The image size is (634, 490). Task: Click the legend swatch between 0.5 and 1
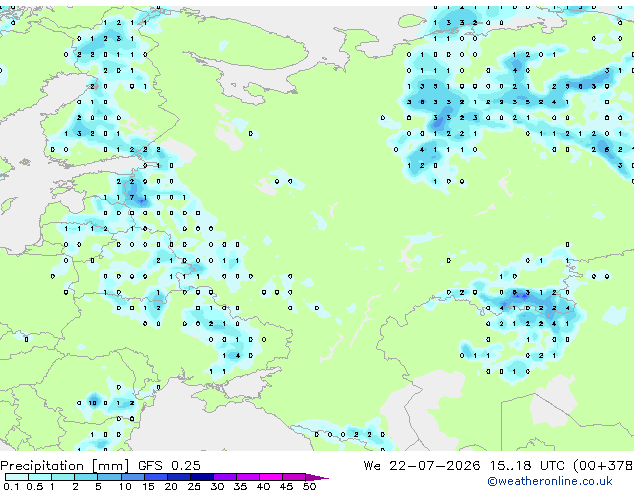pyautogui.click(x=40, y=477)
